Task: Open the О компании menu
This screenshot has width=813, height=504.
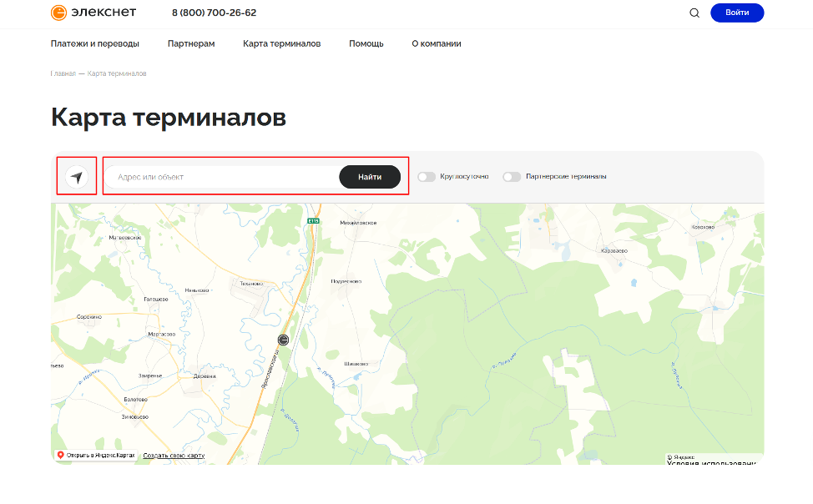Action: (x=437, y=43)
